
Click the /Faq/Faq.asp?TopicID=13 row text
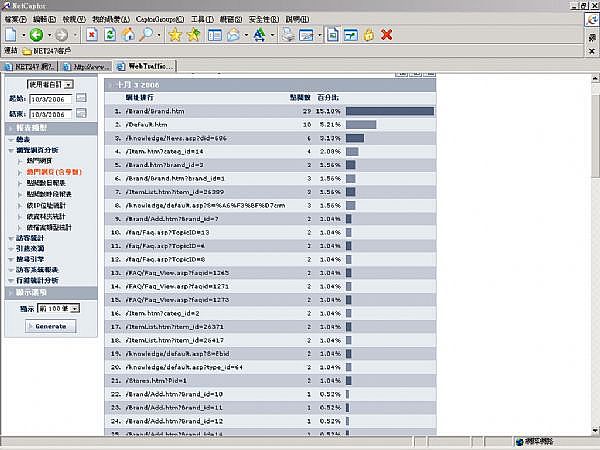pyautogui.click(x=168, y=232)
